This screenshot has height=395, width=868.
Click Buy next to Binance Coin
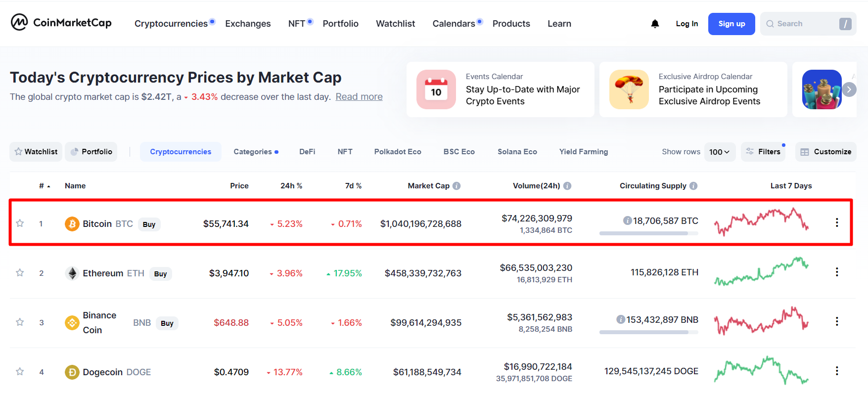tap(167, 323)
